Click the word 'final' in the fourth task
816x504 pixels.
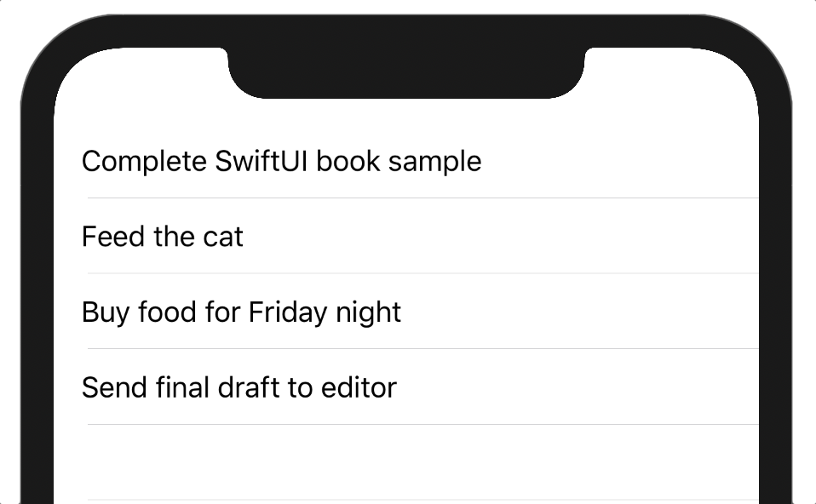click(x=182, y=388)
